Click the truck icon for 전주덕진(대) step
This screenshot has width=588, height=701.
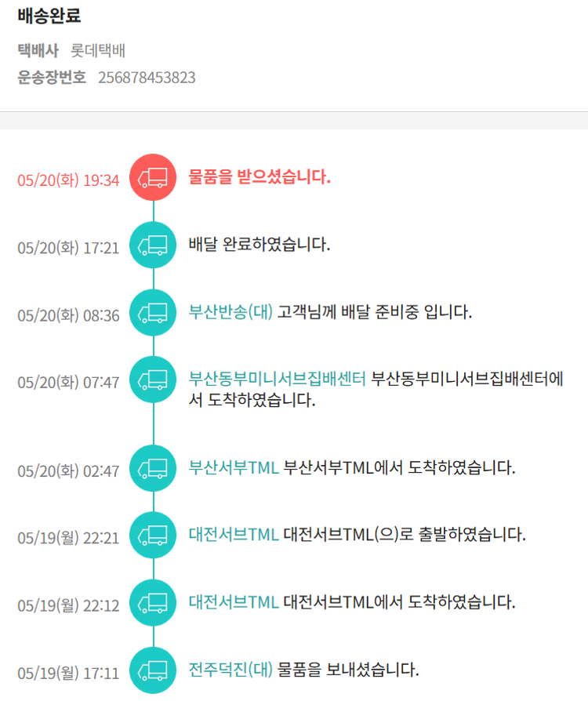coord(153,670)
